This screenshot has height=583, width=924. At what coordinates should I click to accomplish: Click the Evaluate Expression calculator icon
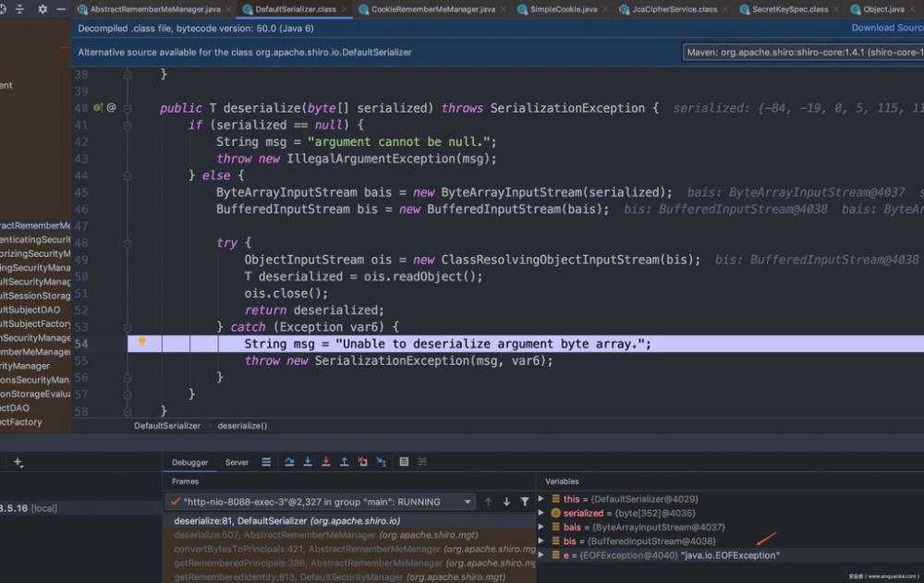point(403,462)
